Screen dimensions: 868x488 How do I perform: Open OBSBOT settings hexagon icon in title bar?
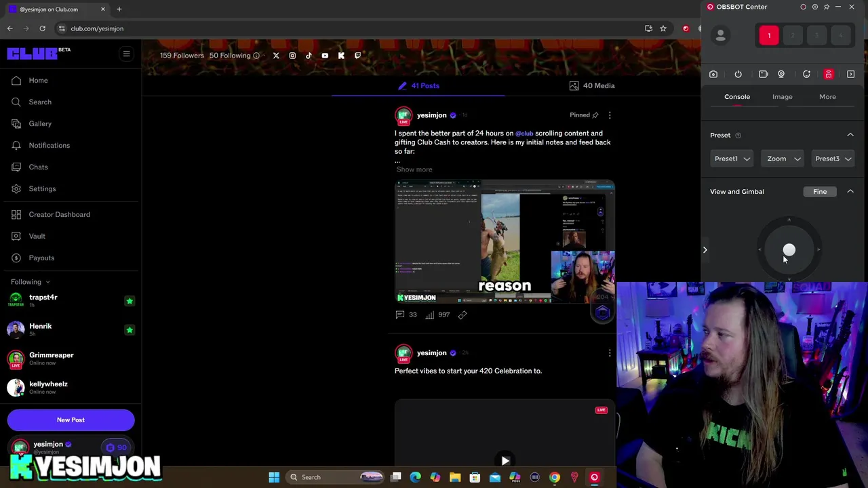click(815, 7)
